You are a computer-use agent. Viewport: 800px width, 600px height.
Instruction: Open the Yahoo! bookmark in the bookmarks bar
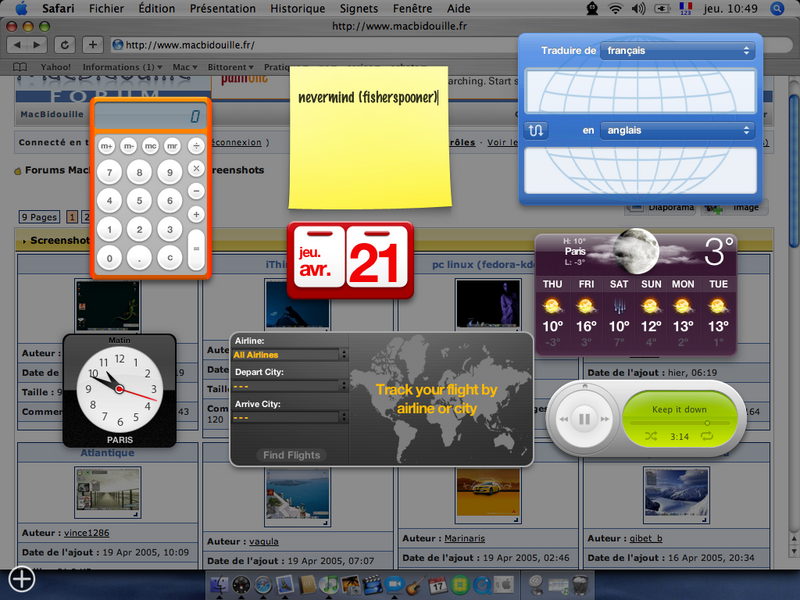point(56,67)
